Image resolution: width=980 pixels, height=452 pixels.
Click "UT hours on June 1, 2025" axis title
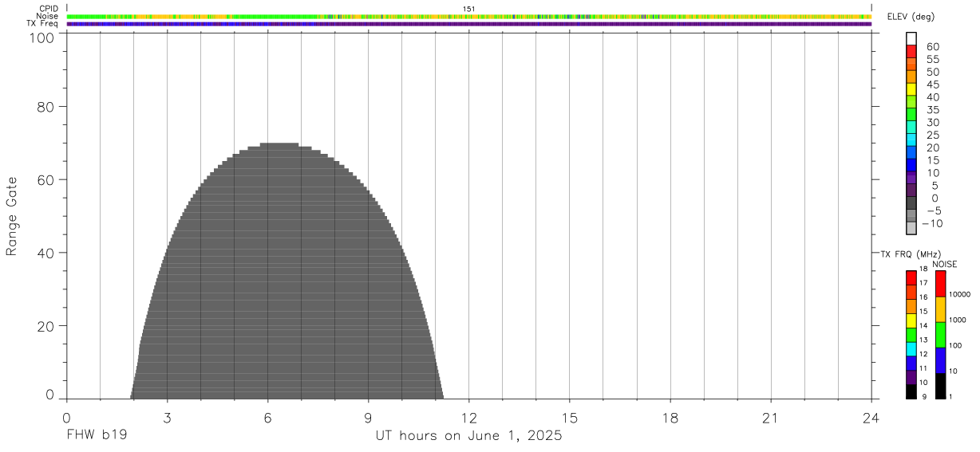coord(469,436)
